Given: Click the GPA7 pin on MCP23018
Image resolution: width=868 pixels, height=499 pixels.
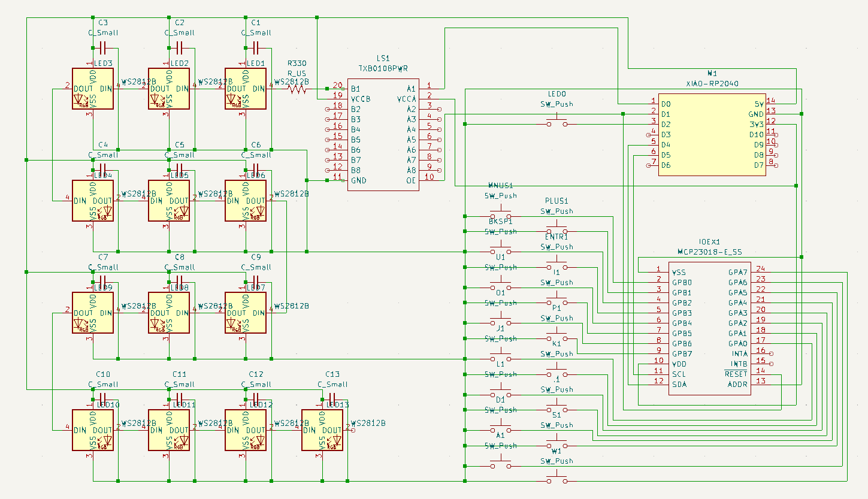Looking at the screenshot, I should pyautogui.click(x=761, y=272).
